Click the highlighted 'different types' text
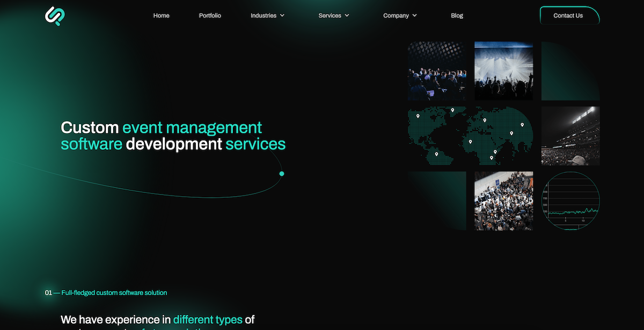644x330 pixels. [x=208, y=319]
